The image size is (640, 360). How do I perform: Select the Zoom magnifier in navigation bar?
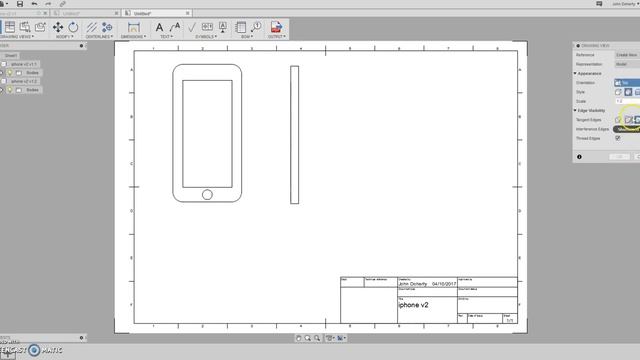pos(317,338)
